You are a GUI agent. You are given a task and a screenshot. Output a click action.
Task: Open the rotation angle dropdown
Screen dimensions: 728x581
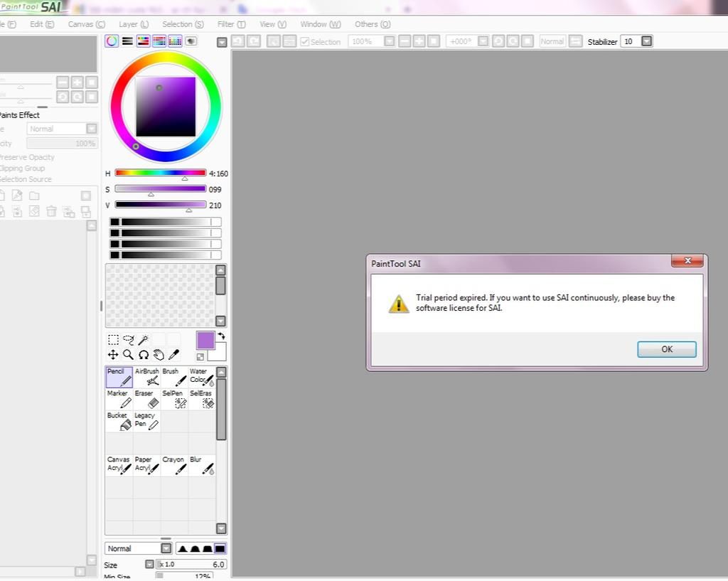click(x=483, y=41)
